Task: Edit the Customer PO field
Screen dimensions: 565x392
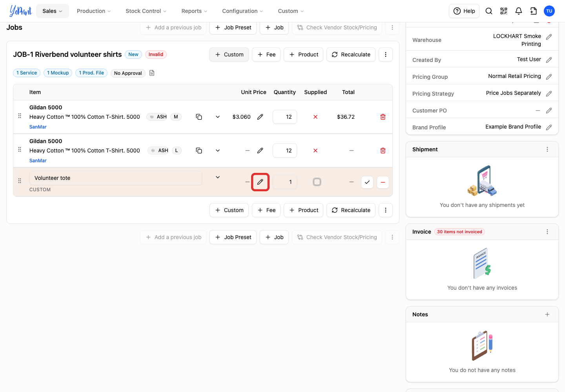Action: (x=549, y=111)
